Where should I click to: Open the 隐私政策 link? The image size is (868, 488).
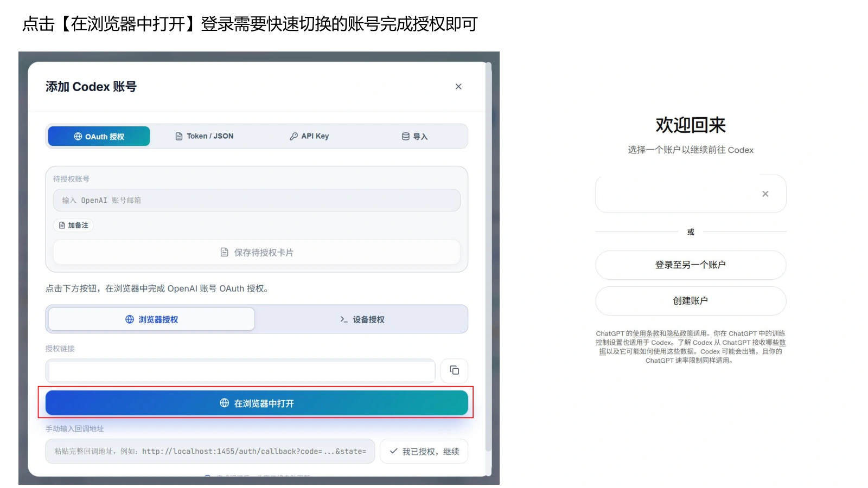click(x=680, y=333)
